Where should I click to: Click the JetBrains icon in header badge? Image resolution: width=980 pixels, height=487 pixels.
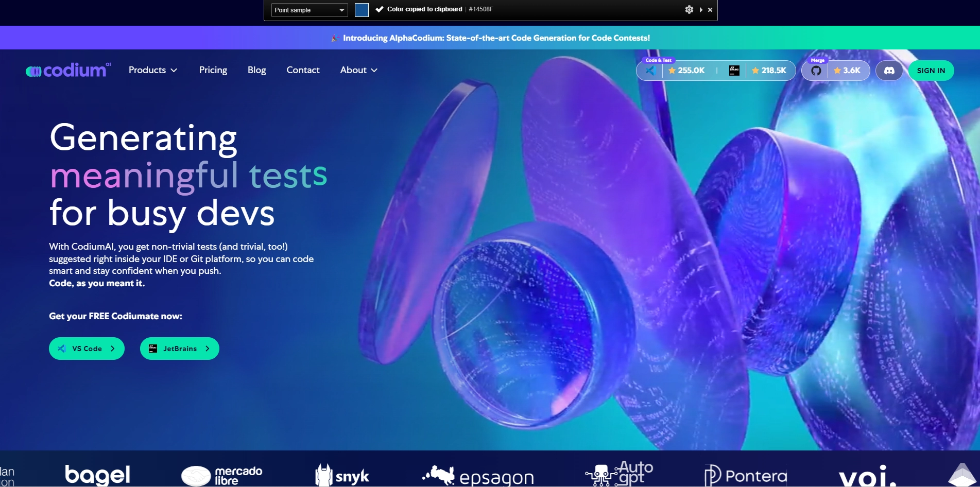tap(734, 71)
